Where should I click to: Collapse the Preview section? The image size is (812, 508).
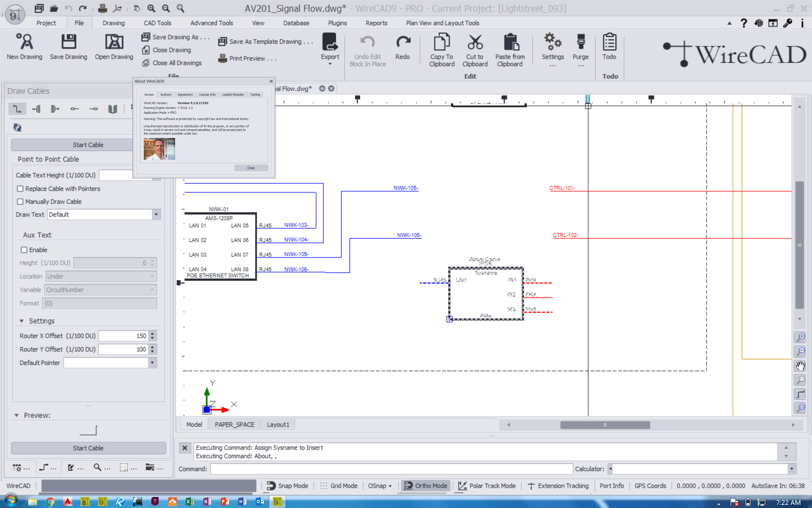pyautogui.click(x=16, y=416)
